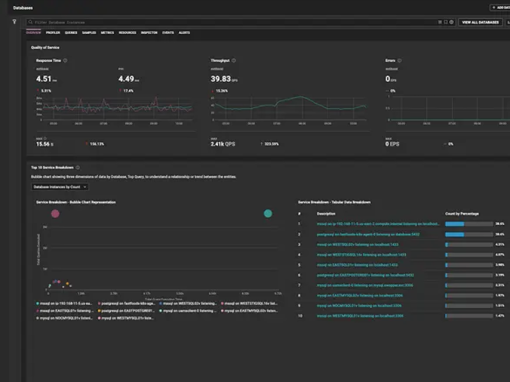
Task: Open the first mysql instance link in table
Action: coord(378,224)
